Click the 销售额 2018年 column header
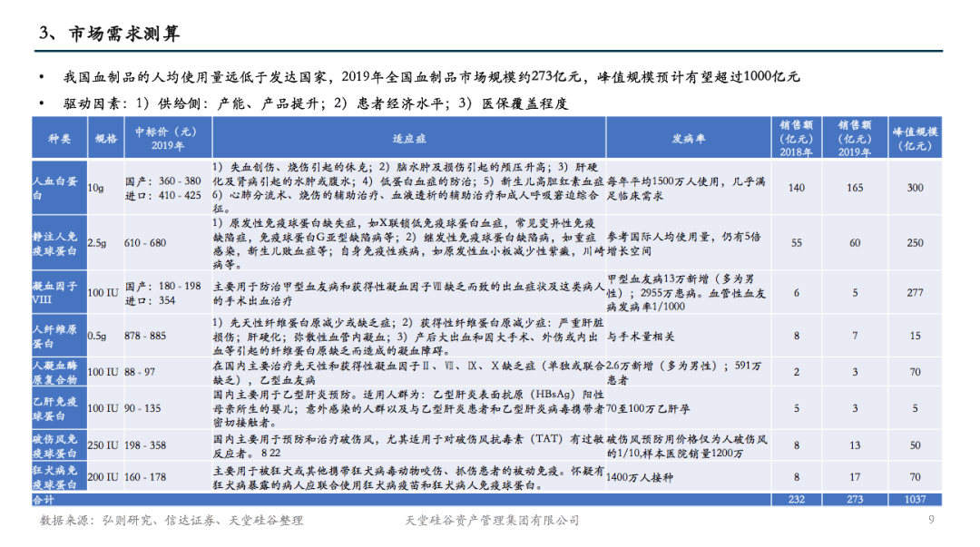This screenshot has height=547, width=980. point(796,138)
